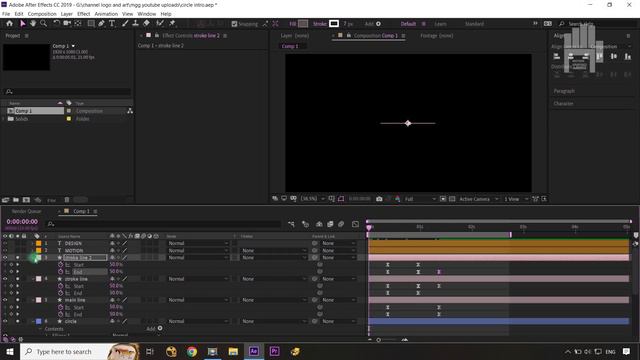The height and width of the screenshot is (360, 640).
Task: Toggle the Snapping checkbox
Action: tap(234, 24)
